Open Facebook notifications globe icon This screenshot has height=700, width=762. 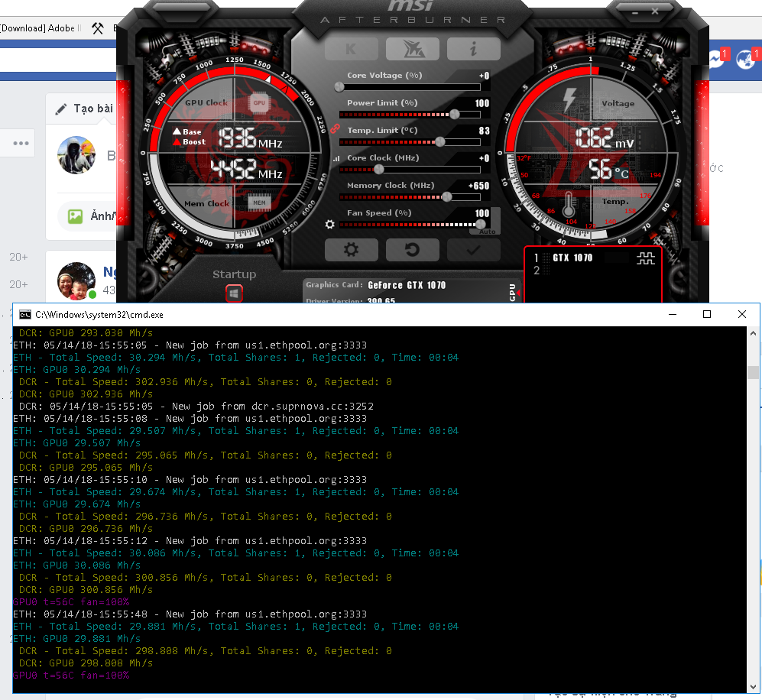(747, 59)
